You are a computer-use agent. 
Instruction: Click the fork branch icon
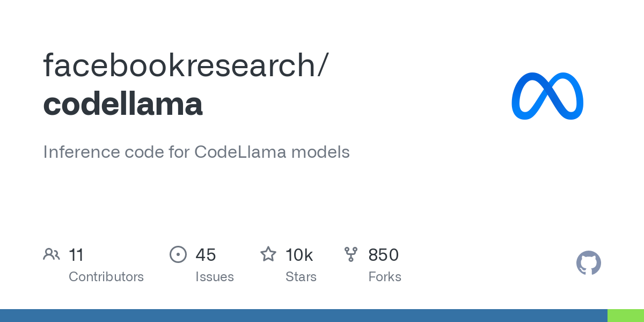[351, 254]
